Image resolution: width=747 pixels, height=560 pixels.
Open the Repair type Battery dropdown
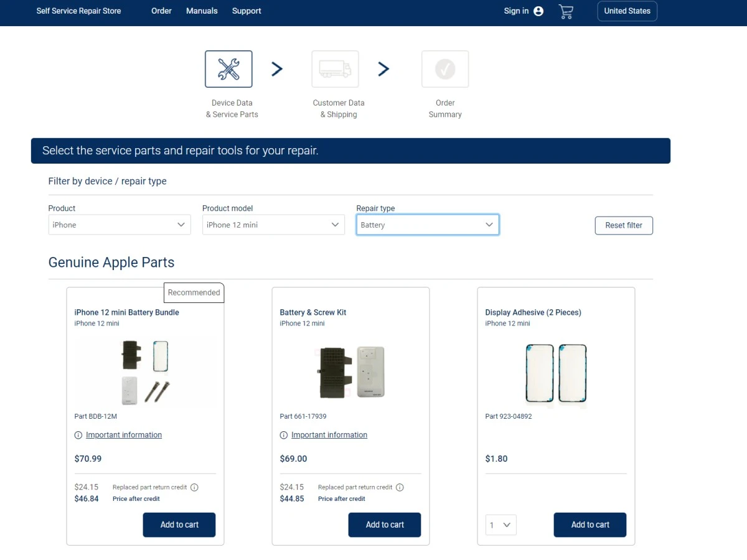pyautogui.click(x=428, y=225)
